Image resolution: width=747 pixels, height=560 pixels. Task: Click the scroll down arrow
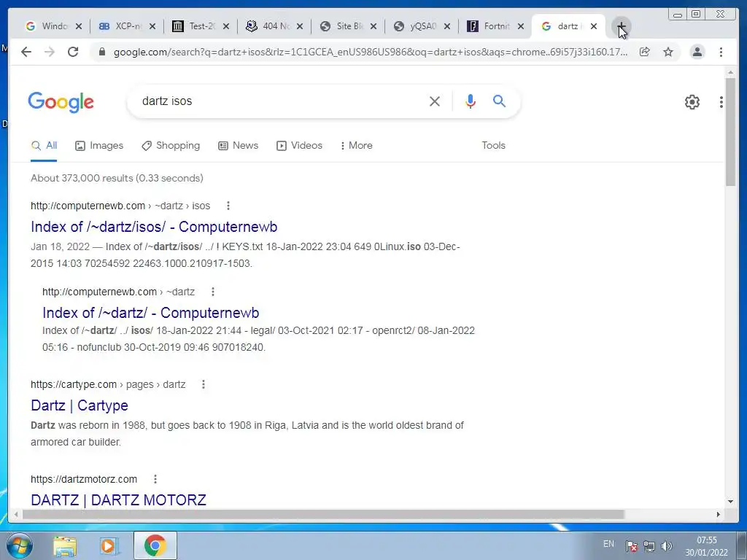click(730, 502)
